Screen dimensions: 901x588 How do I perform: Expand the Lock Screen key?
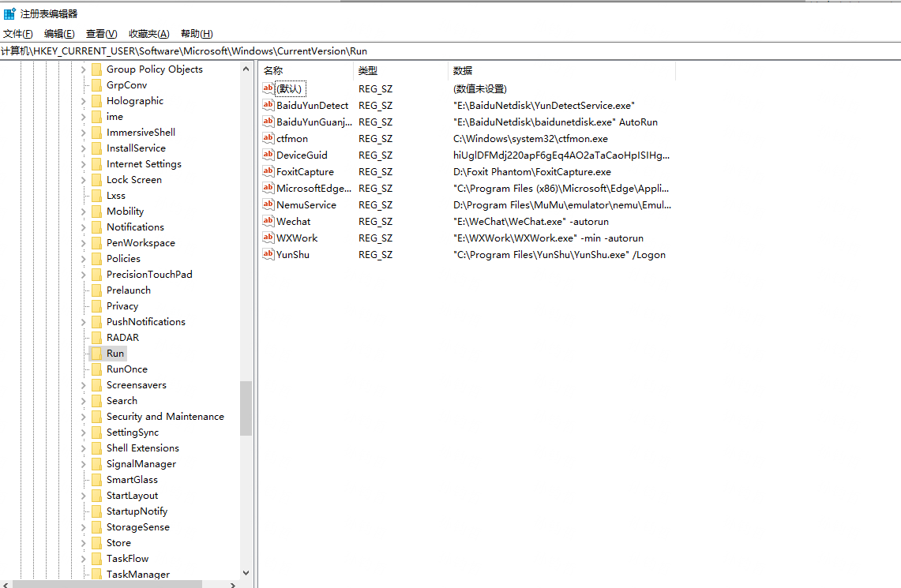tap(84, 180)
